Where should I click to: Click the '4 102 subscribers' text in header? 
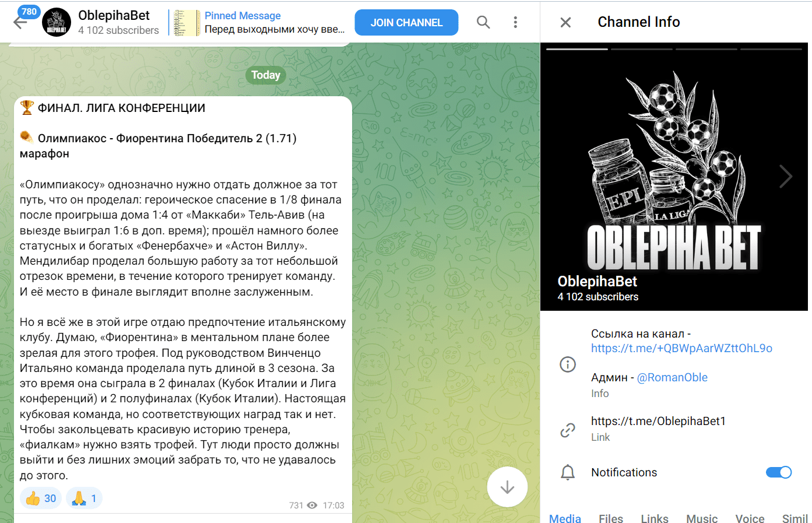(118, 30)
